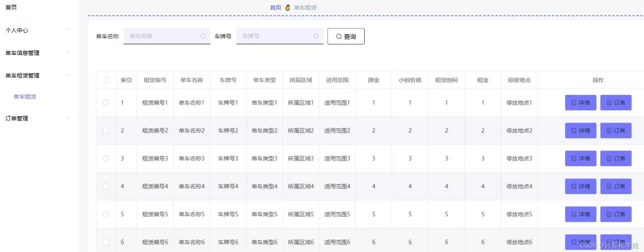Click the 查询 search button
This screenshot has width=644, height=252.
click(346, 36)
